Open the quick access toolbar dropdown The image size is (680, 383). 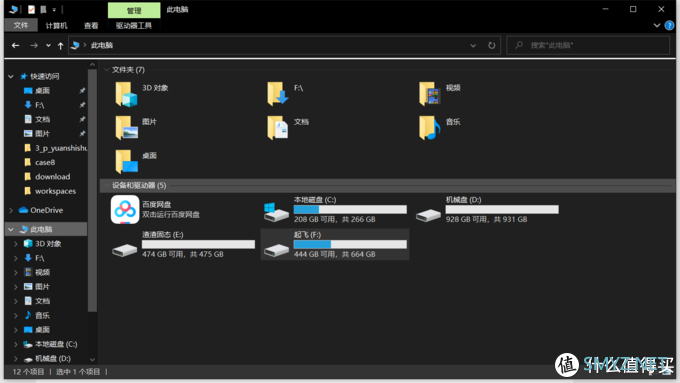54,9
